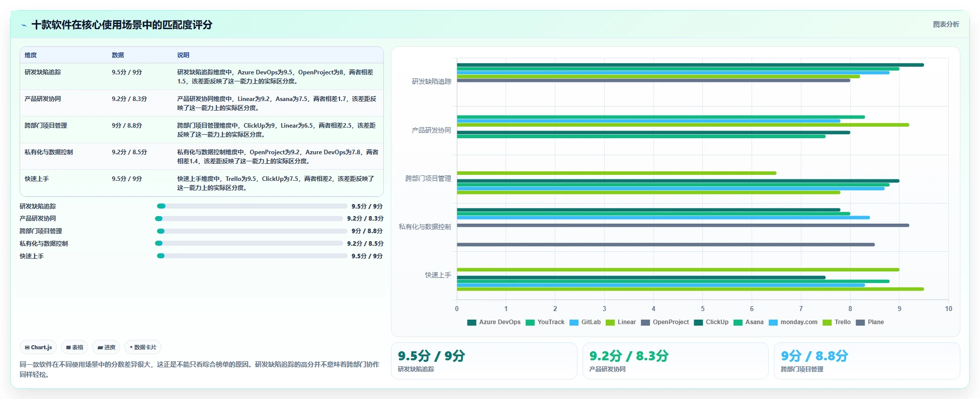Click the x-axis tick label 10
Viewport: 980px width, 399px height.
(948, 309)
